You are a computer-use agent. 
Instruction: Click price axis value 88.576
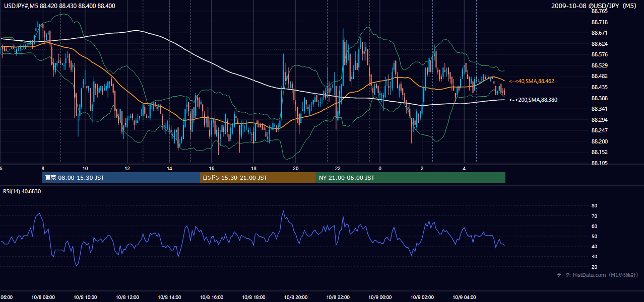coord(599,54)
